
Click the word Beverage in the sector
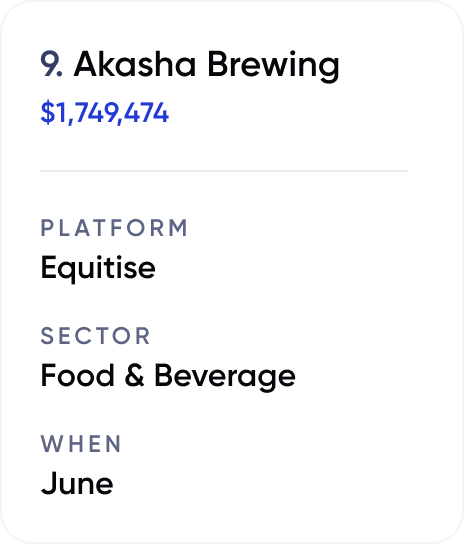tap(225, 377)
